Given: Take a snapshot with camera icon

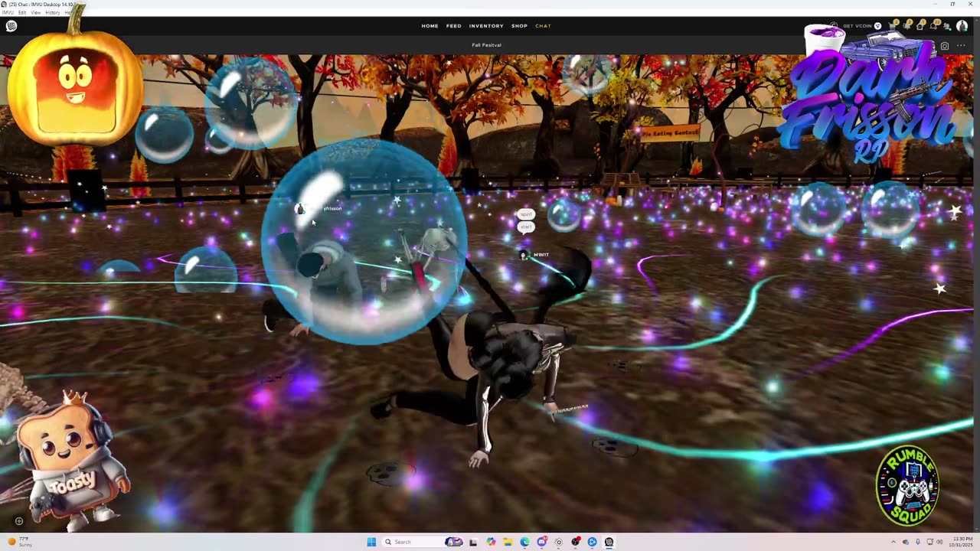Looking at the screenshot, I should (945, 46).
